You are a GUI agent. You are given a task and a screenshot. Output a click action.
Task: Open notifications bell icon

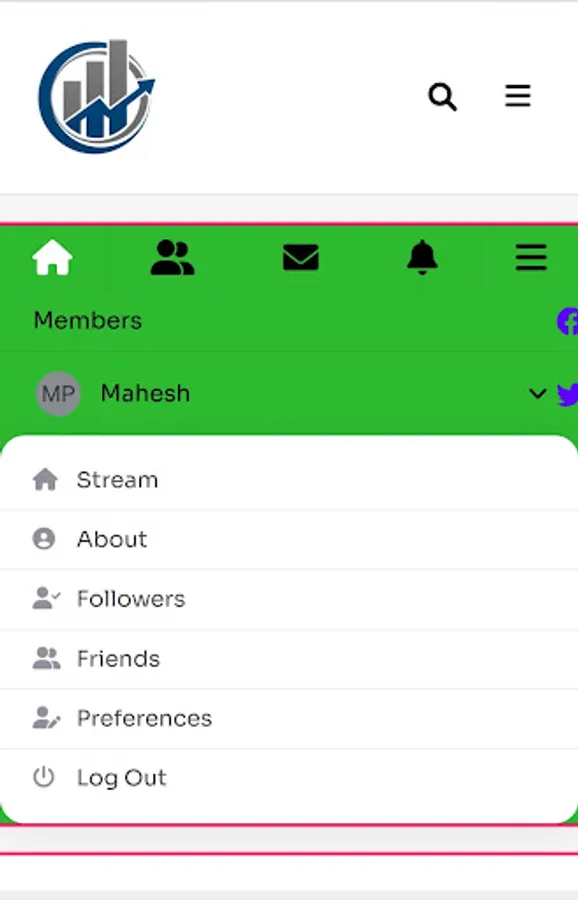[x=422, y=257]
